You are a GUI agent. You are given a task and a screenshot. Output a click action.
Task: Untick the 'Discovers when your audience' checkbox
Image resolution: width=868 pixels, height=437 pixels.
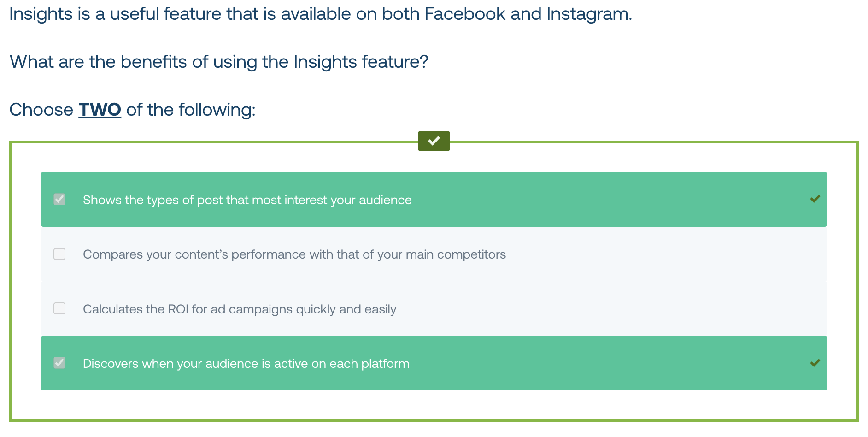(59, 363)
